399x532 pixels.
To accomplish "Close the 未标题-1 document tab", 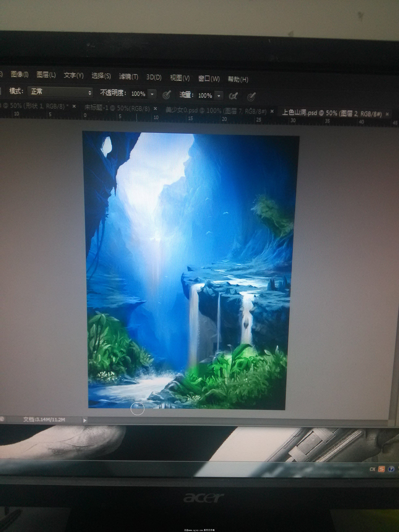I will 155,109.
